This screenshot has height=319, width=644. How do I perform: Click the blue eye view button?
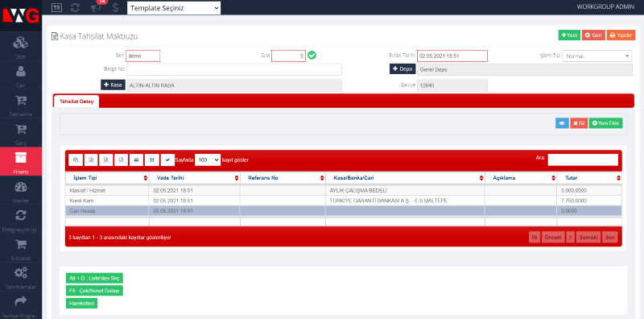pyautogui.click(x=562, y=123)
